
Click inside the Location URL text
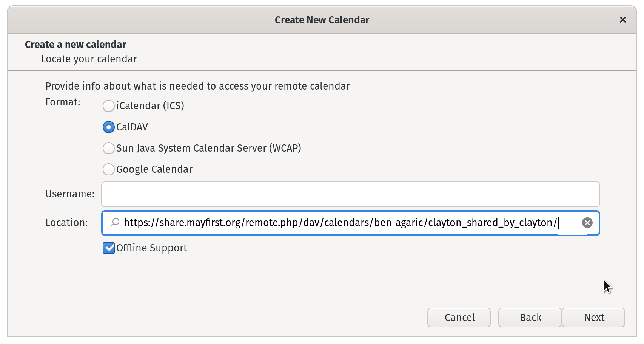click(340, 223)
